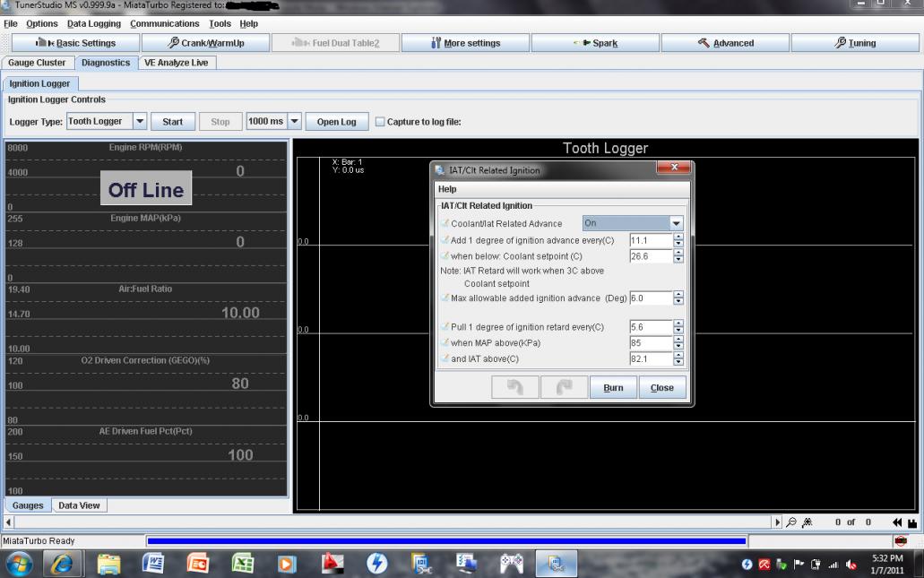Switch to the Data View tab
This screenshot has width=924, height=578.
79,505
